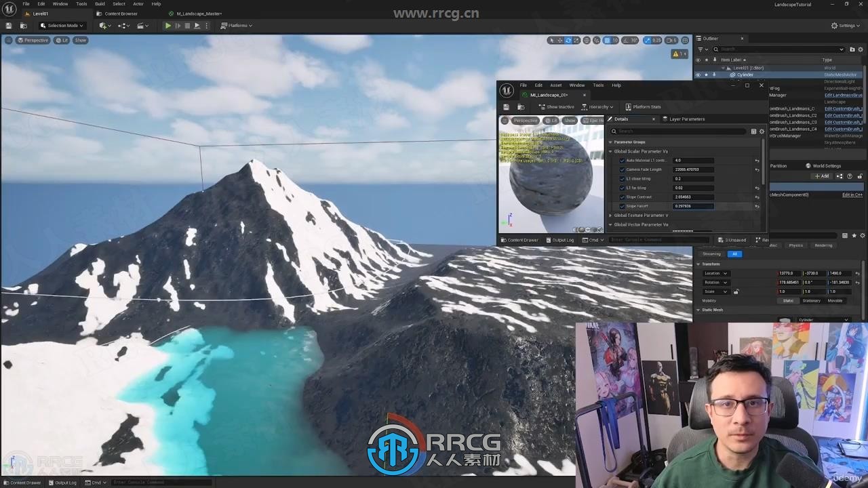
Task: Uncheck the Slope Contrast parameter checkbox
Action: coord(622,197)
